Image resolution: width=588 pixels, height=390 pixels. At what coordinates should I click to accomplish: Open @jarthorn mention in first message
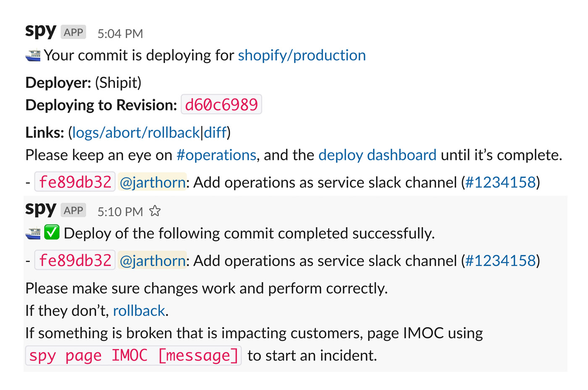(152, 183)
